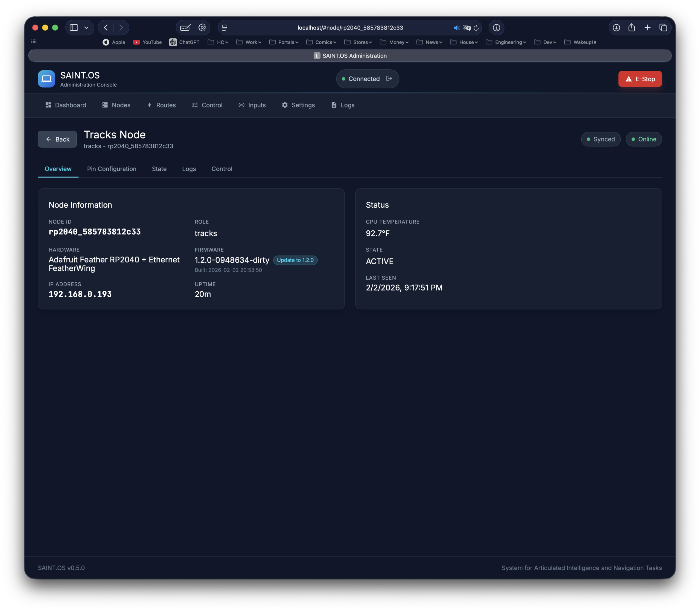Open the Wakeup! bookmarks folder
Image resolution: width=700 pixels, height=611 pixels.
point(581,42)
